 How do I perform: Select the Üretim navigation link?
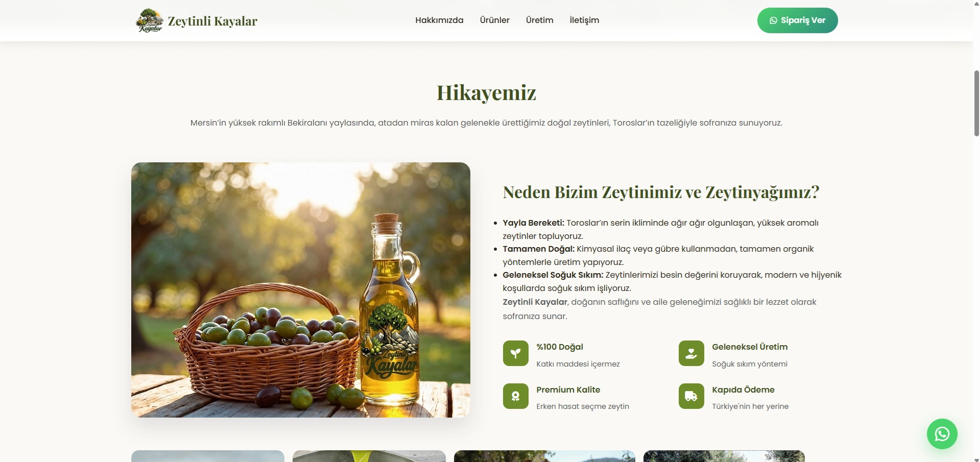[x=539, y=20]
